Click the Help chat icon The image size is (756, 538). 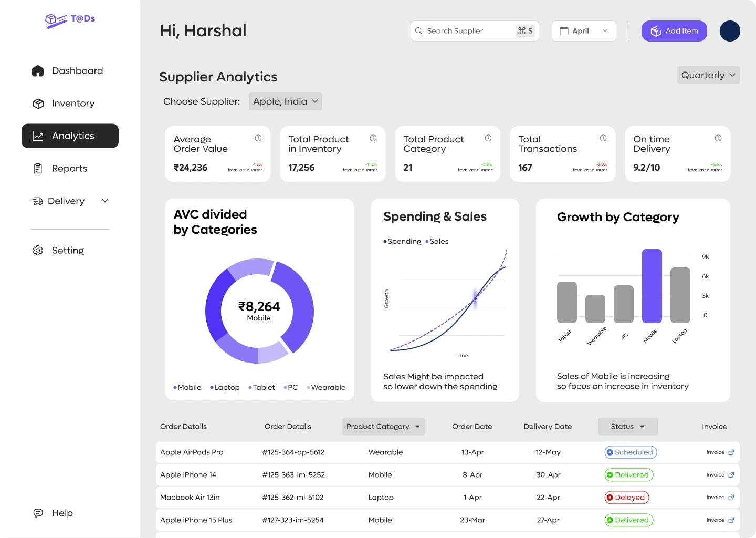[38, 513]
